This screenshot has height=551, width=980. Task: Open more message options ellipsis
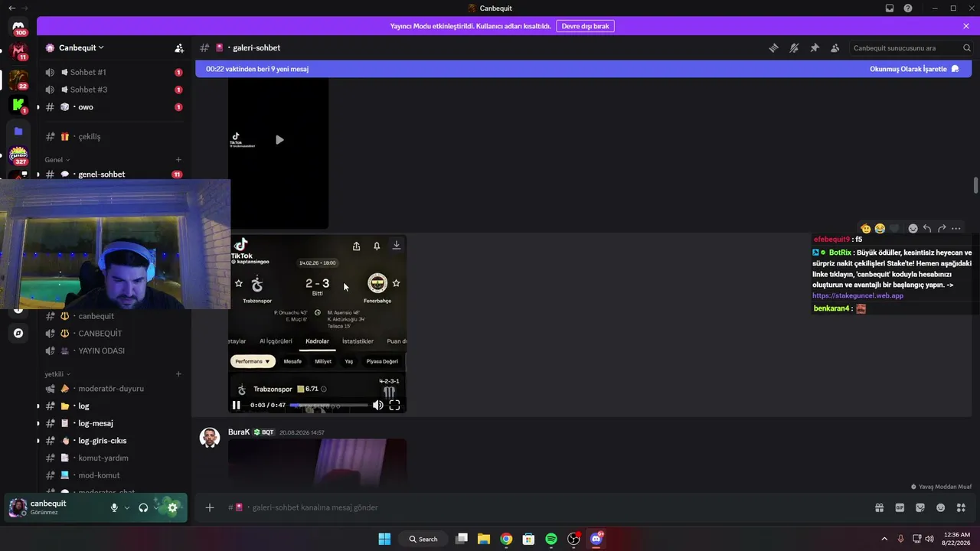[956, 229]
